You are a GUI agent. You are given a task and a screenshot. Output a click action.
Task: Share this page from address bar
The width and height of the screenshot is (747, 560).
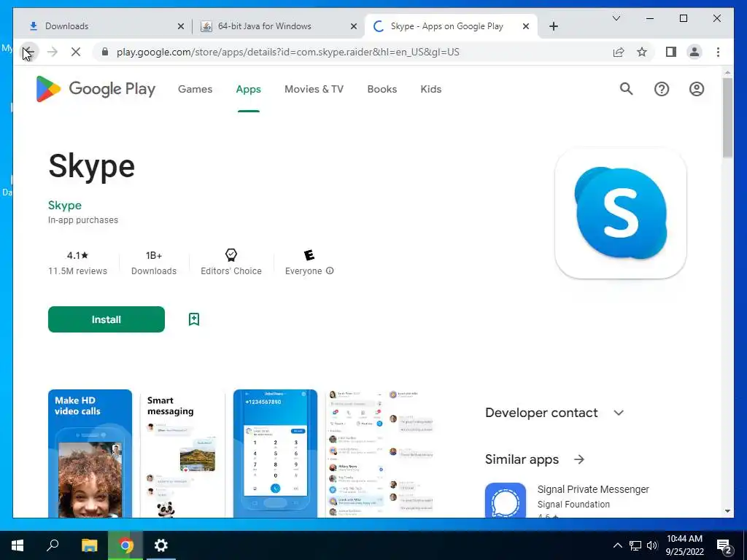click(x=619, y=52)
